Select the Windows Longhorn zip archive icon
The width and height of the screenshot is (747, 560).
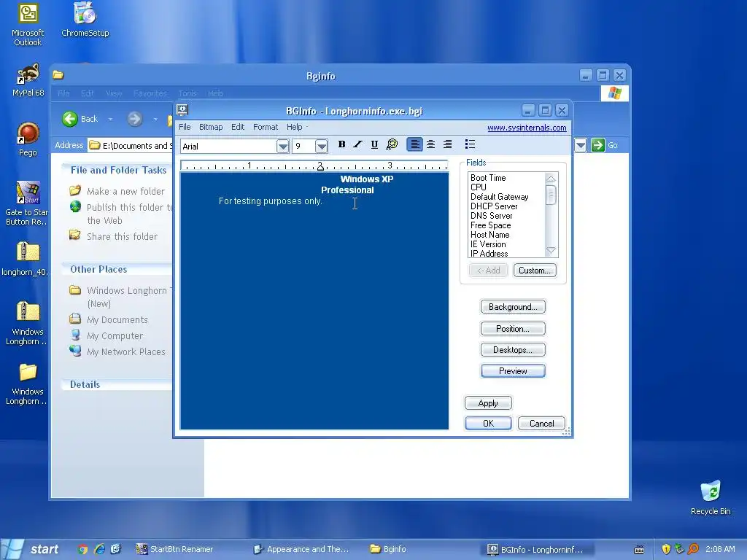click(28, 324)
